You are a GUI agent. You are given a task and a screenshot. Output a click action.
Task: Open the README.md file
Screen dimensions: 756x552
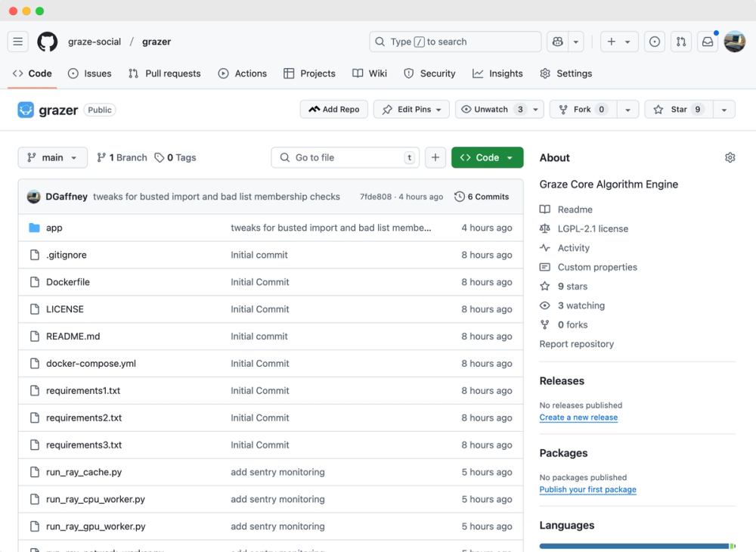pos(73,336)
